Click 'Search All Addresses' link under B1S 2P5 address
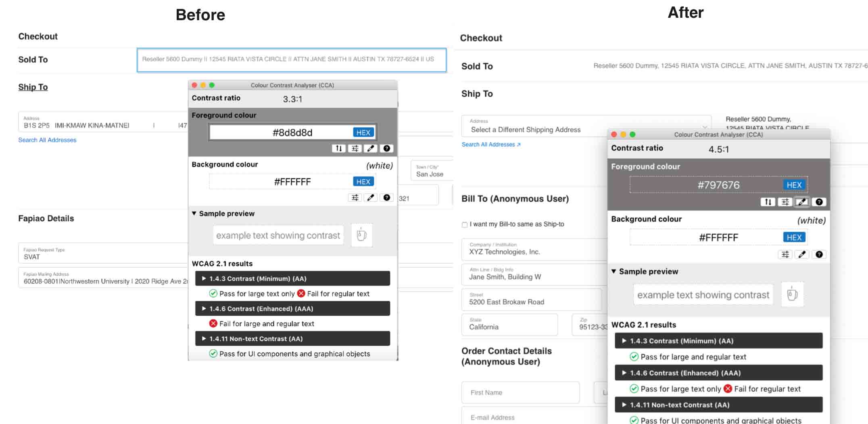This screenshot has width=868, height=424. coord(47,140)
